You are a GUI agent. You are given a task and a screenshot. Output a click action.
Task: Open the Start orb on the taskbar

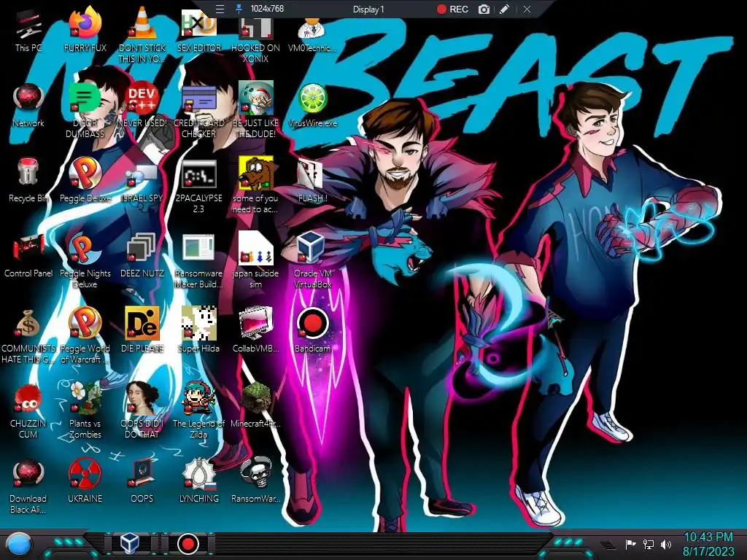pos(19,545)
